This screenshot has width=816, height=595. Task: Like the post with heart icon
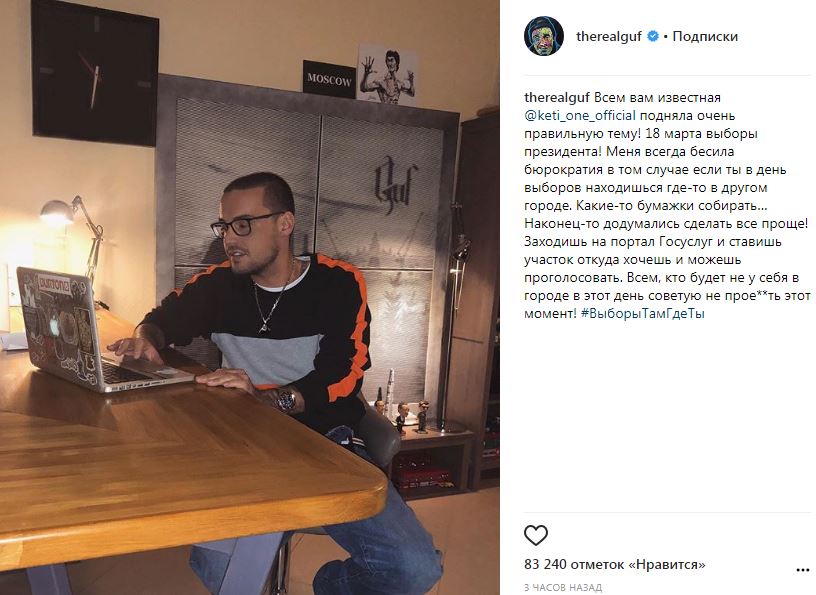(536, 535)
